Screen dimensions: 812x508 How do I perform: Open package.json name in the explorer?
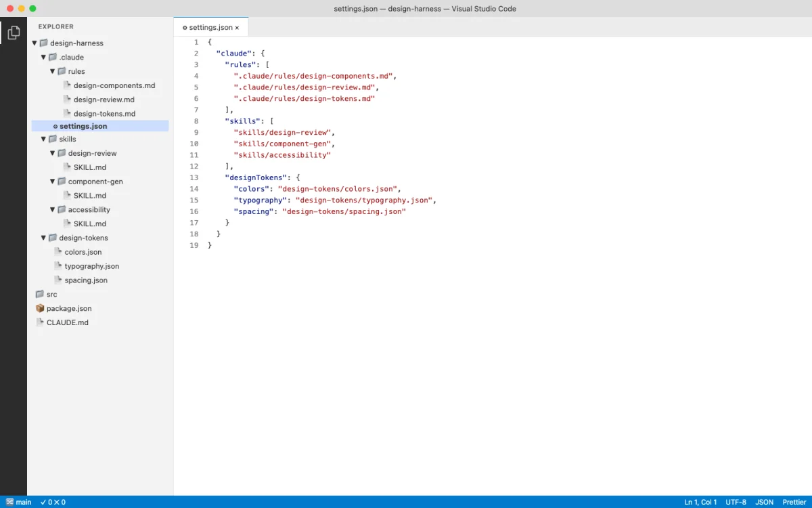click(69, 308)
